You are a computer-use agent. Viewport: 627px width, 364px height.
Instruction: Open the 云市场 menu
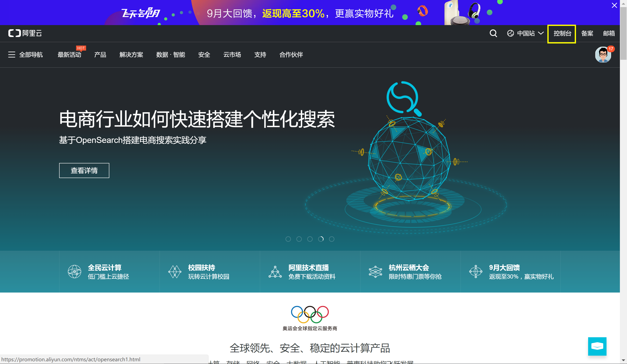232,55
